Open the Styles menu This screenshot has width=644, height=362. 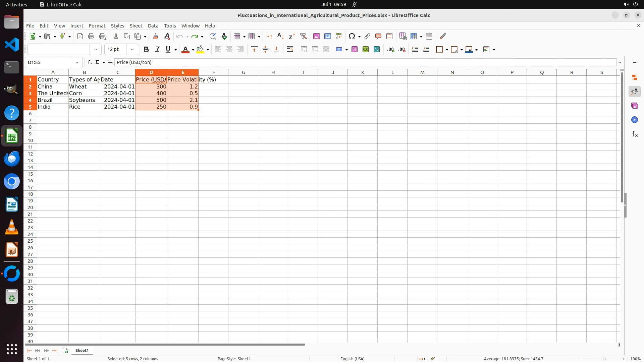click(117, 26)
